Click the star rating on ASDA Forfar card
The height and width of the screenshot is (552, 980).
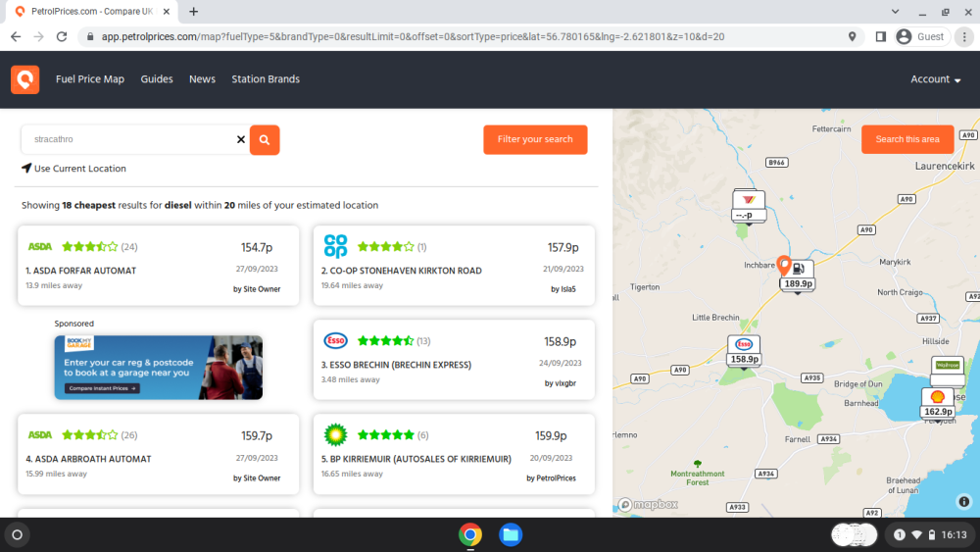point(89,247)
